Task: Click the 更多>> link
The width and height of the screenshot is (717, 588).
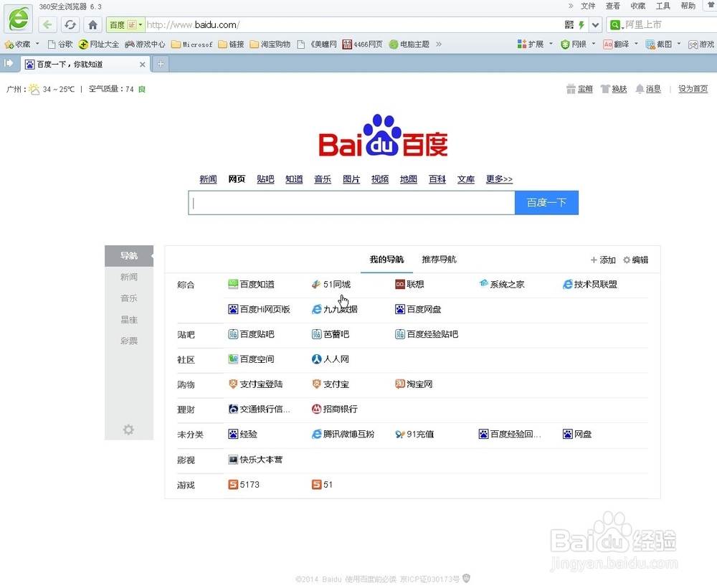Action: click(499, 179)
